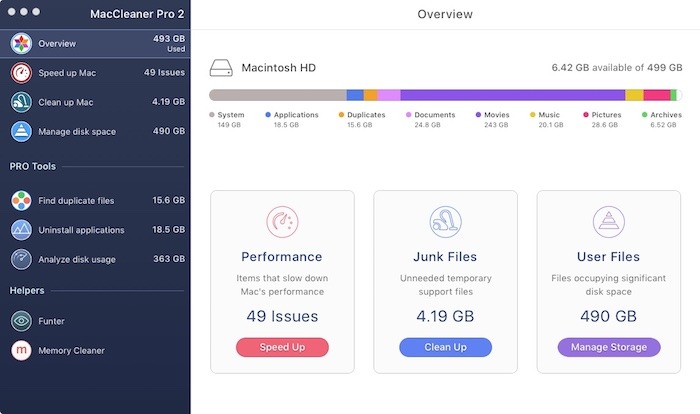Click the Macintosh HD drive icon

point(221,68)
